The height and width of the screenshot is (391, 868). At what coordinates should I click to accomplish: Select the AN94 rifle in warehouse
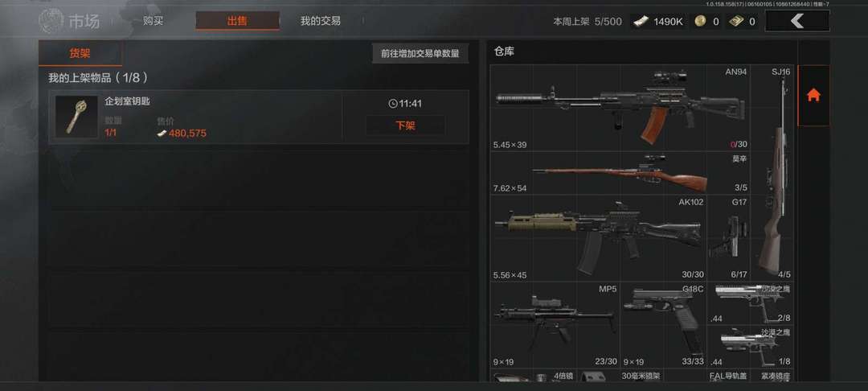pyautogui.click(x=620, y=108)
